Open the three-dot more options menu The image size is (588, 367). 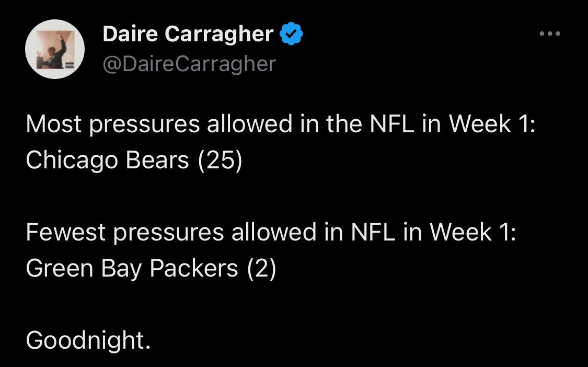point(549,34)
